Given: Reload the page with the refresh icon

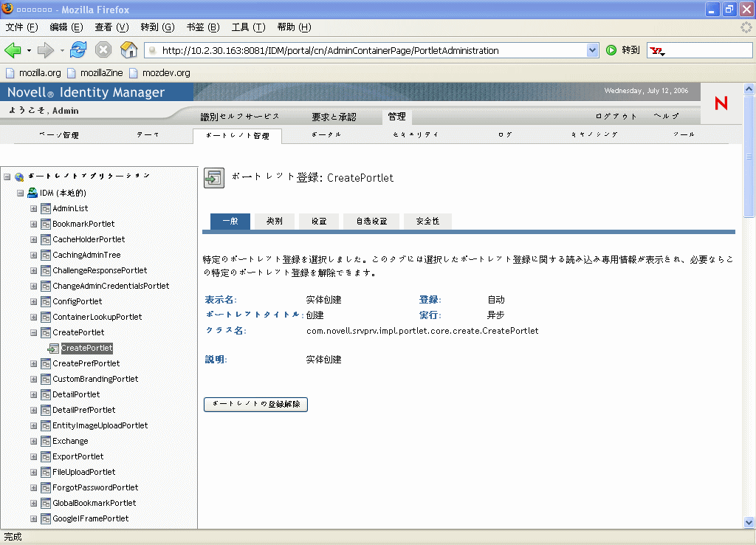Looking at the screenshot, I should 78,49.
